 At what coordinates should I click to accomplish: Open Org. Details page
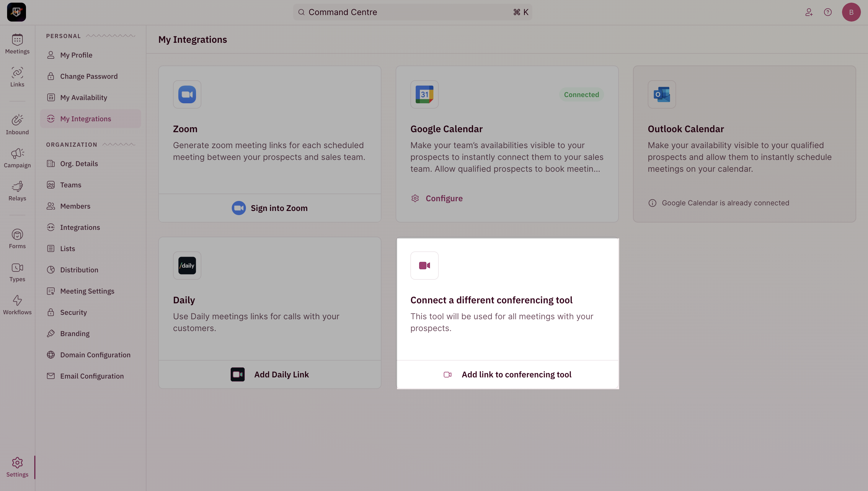[x=90, y=163]
